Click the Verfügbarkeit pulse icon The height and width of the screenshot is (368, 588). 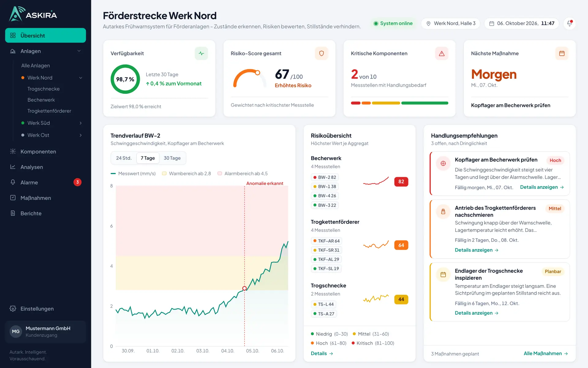tap(201, 53)
